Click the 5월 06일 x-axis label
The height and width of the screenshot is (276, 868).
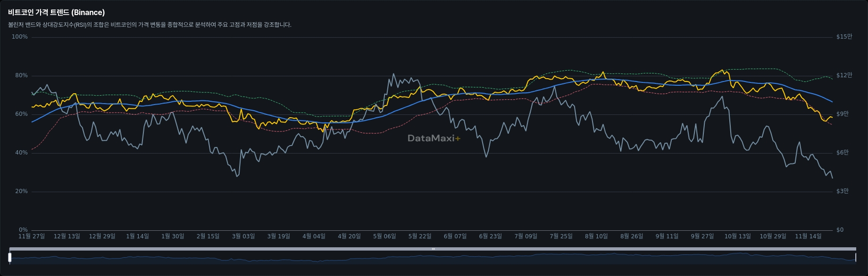click(x=384, y=236)
